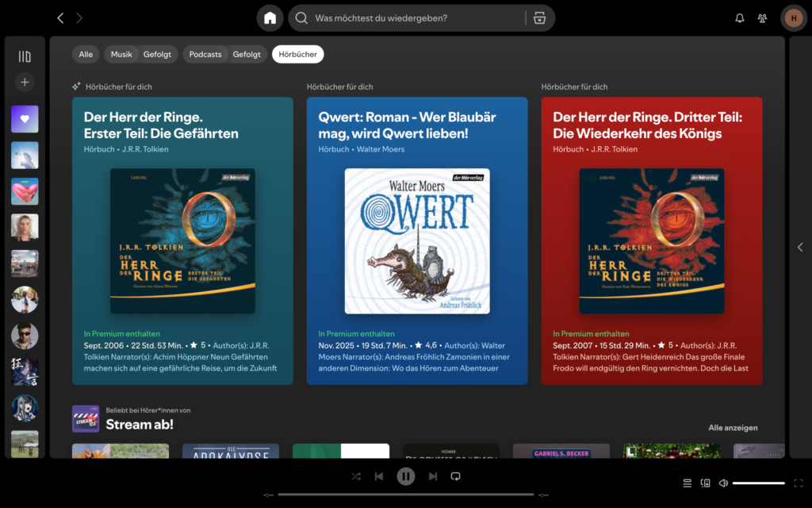
Task: Collapse the library sidebar
Action: [24, 55]
